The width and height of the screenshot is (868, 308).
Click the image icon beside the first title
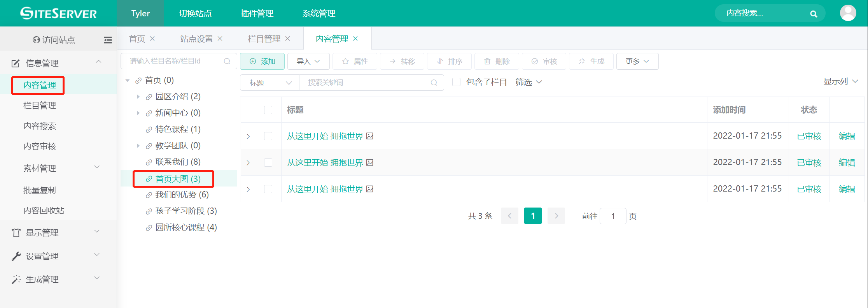point(370,136)
